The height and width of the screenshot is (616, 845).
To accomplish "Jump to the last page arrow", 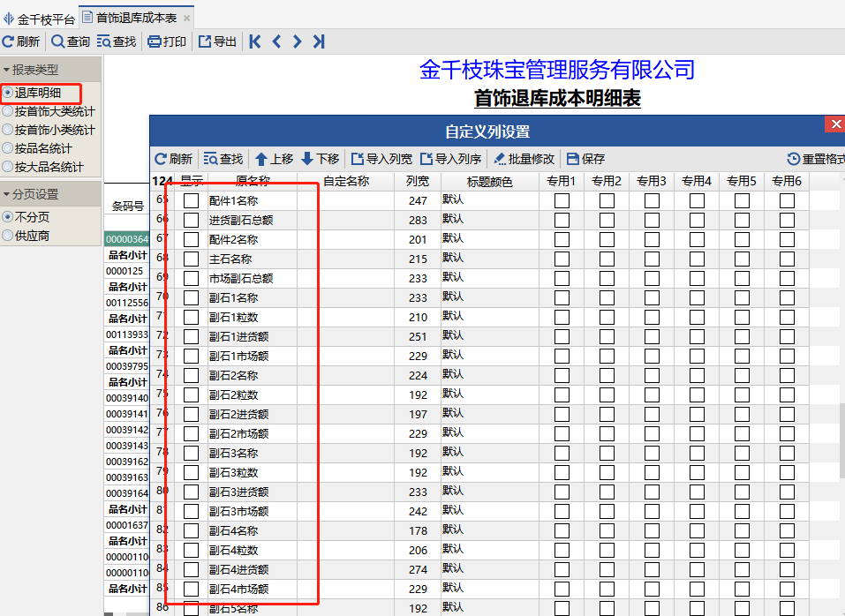I will coord(319,41).
